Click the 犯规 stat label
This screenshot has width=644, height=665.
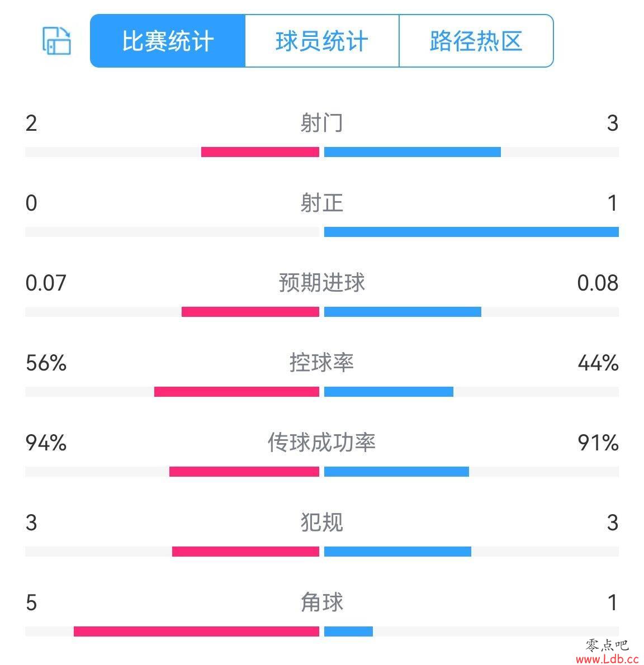[x=321, y=522]
